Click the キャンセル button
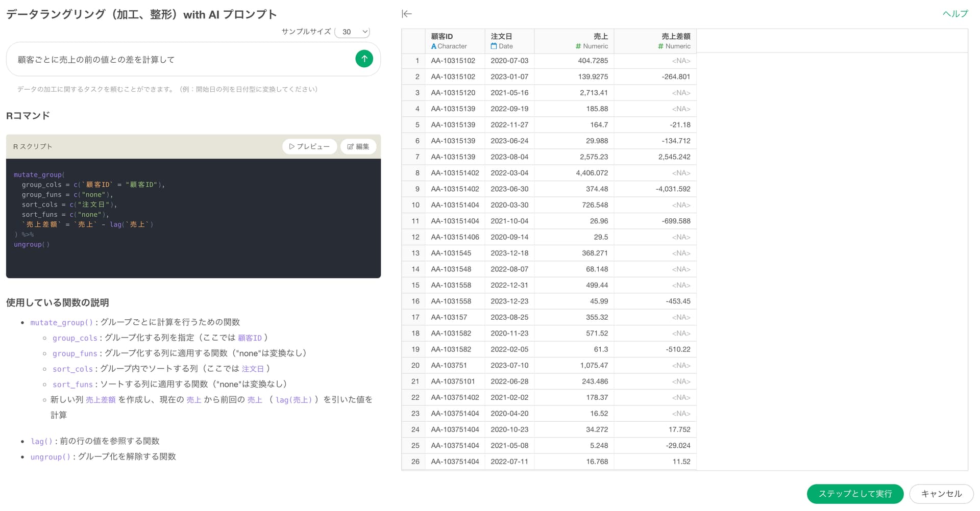Screen dimensions: 980x511 click(x=941, y=494)
